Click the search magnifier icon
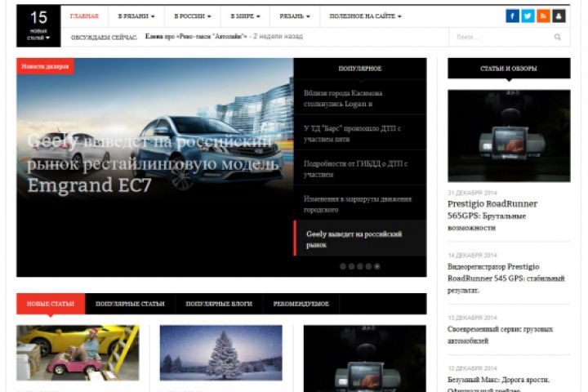 coord(558,37)
